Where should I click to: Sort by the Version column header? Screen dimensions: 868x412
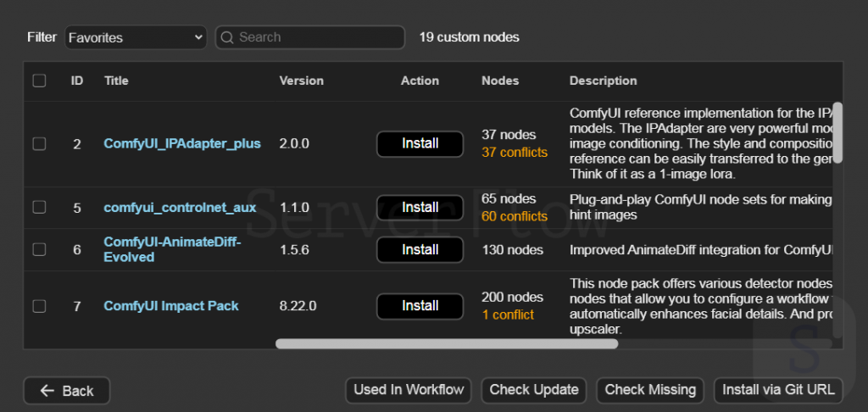[301, 81]
